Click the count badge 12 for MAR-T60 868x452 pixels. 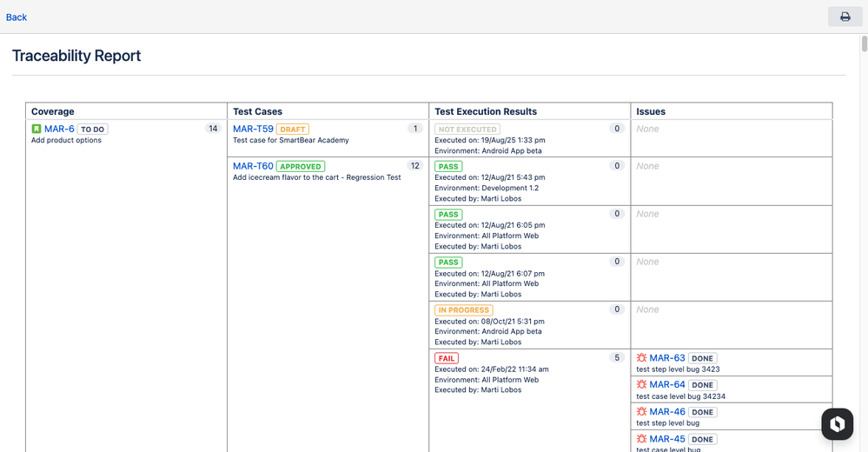click(415, 166)
